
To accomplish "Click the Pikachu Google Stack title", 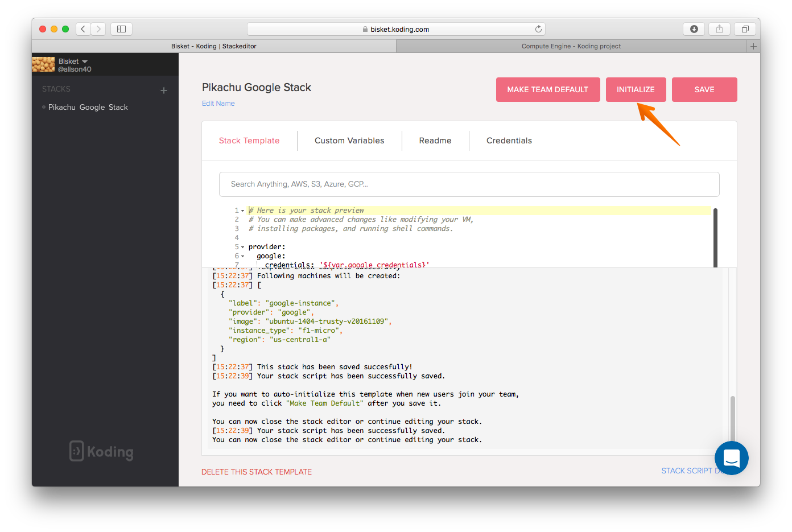I will point(257,88).
